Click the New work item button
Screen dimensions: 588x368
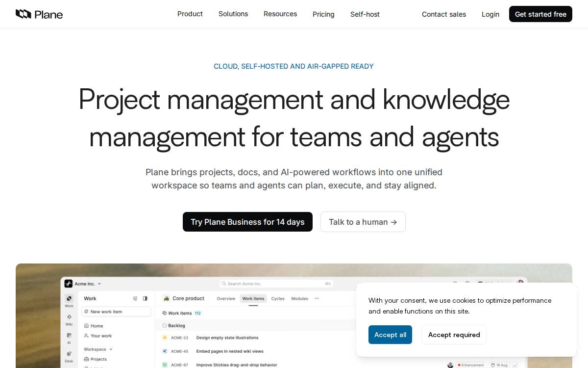(x=116, y=312)
